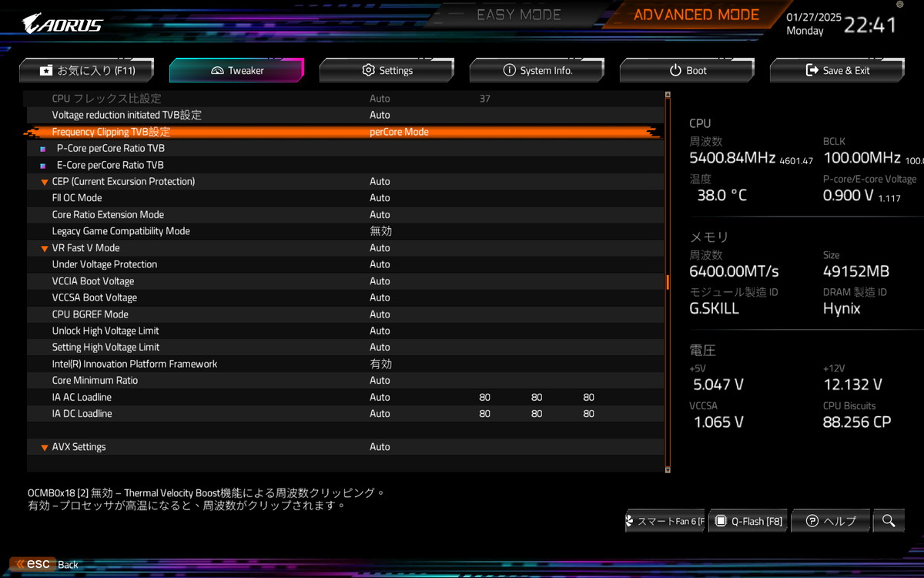This screenshot has width=924, height=578.
Task: Click the gauge icon on Tweaker tab
Action: point(217,70)
